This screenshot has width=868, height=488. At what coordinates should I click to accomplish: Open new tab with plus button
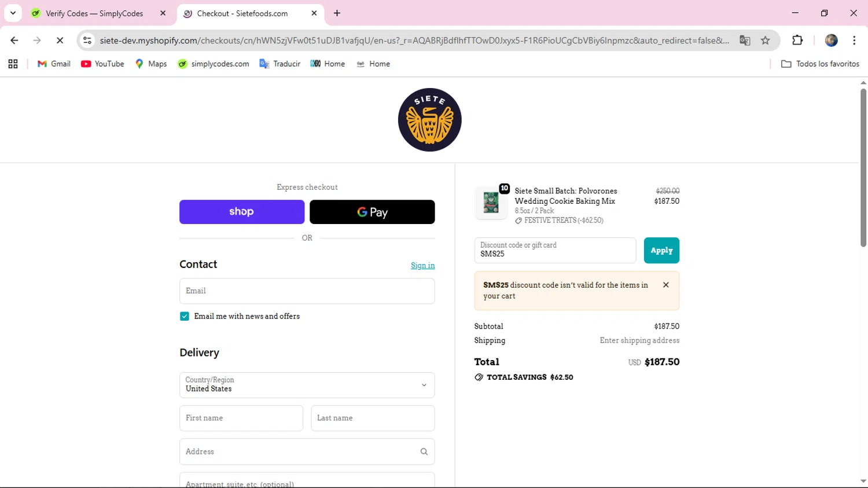pyautogui.click(x=337, y=13)
